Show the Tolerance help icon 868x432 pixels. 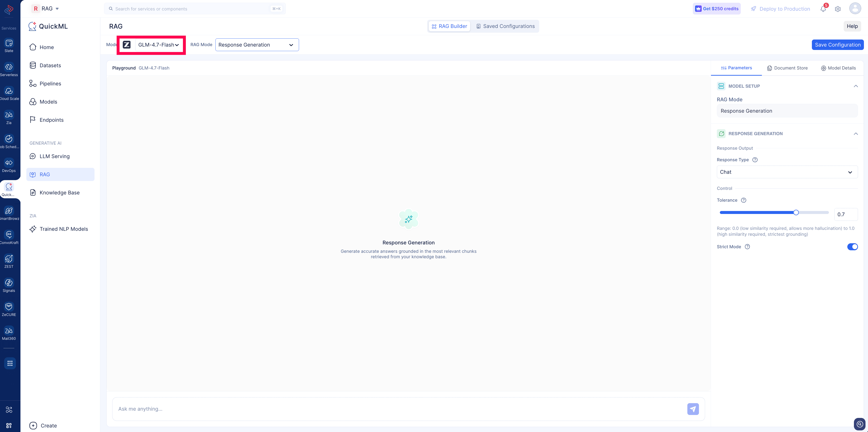[x=744, y=200]
